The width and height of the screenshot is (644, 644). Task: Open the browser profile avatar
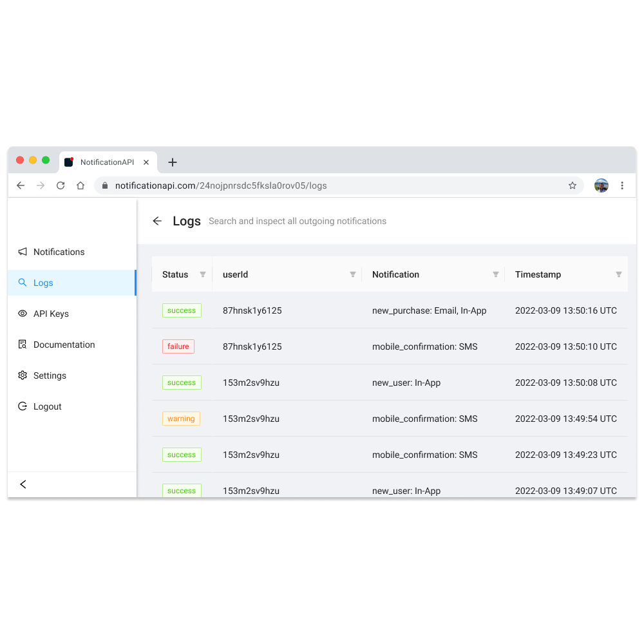click(601, 185)
